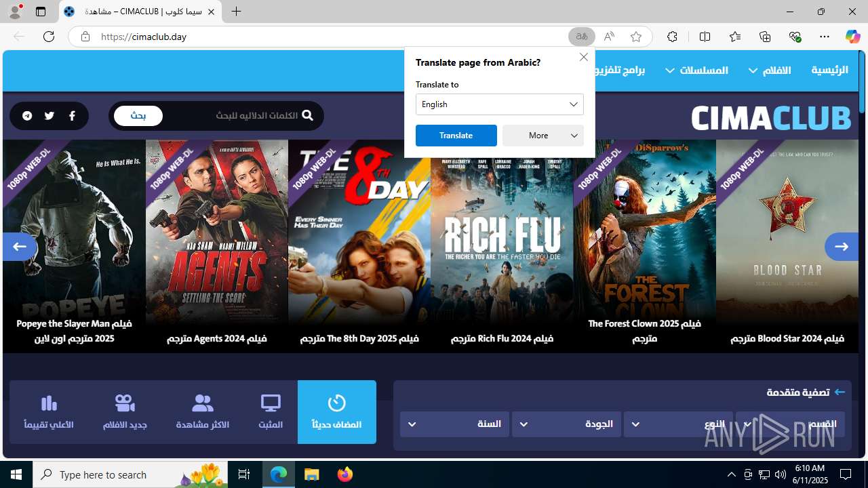This screenshot has width=868, height=488.
Task: Open The 8th Day 2025 poster
Action: (359, 246)
